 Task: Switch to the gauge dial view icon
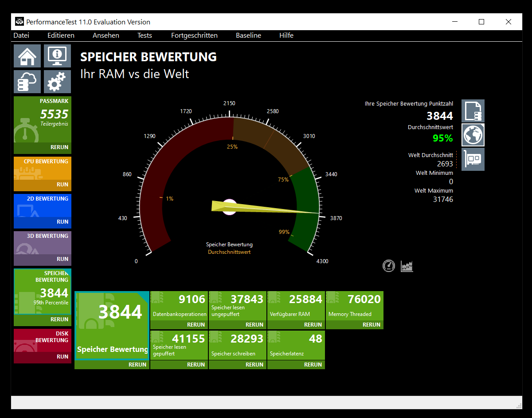(389, 266)
